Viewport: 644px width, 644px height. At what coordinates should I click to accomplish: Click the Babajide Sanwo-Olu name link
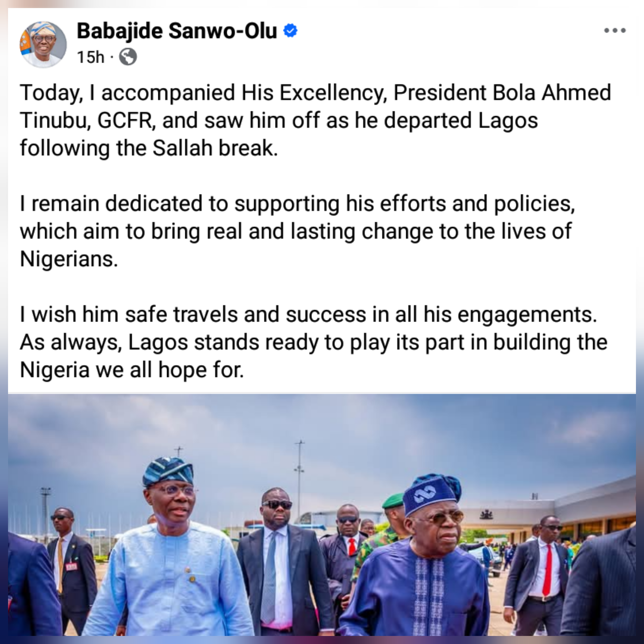click(177, 31)
